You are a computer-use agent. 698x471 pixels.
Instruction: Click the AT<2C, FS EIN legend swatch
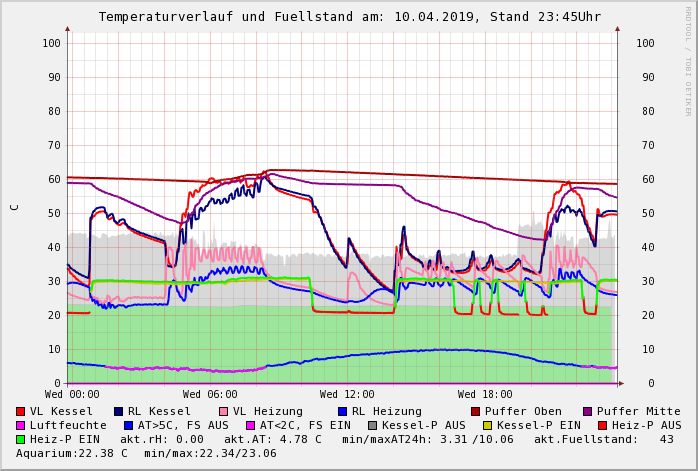250,425
